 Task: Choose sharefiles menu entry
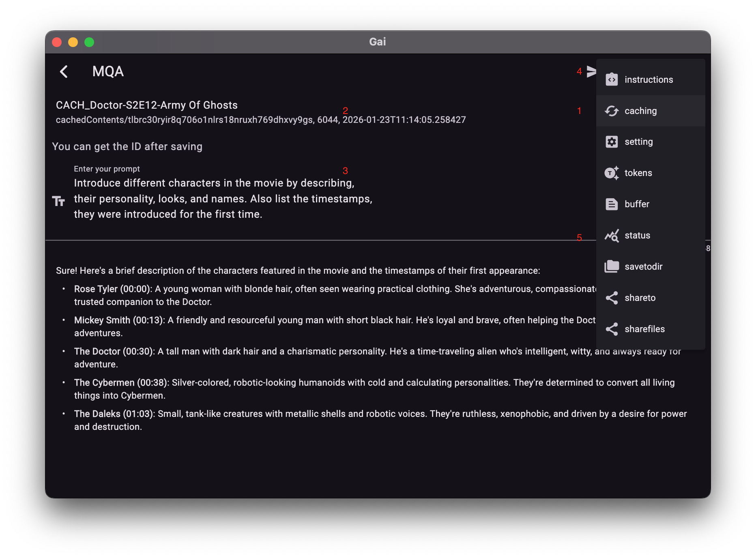(x=644, y=329)
